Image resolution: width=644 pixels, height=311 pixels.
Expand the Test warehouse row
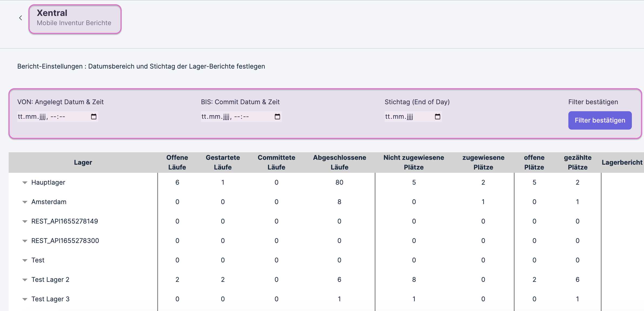tap(25, 261)
